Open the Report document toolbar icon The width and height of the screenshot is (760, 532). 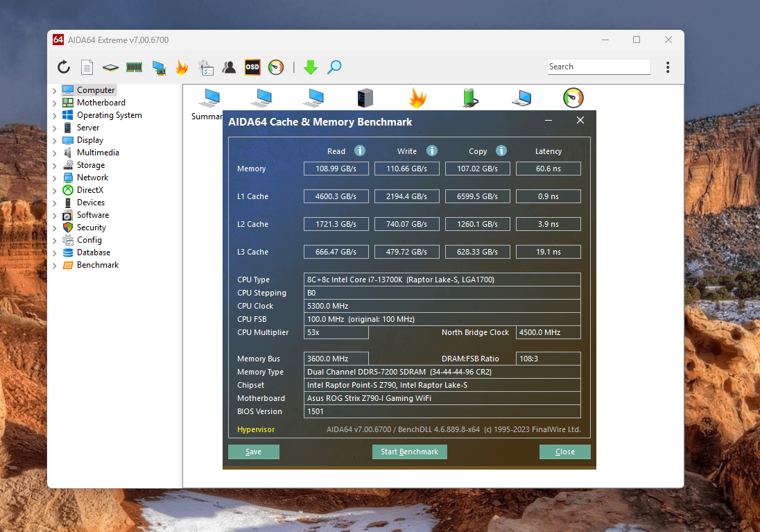pos(87,67)
